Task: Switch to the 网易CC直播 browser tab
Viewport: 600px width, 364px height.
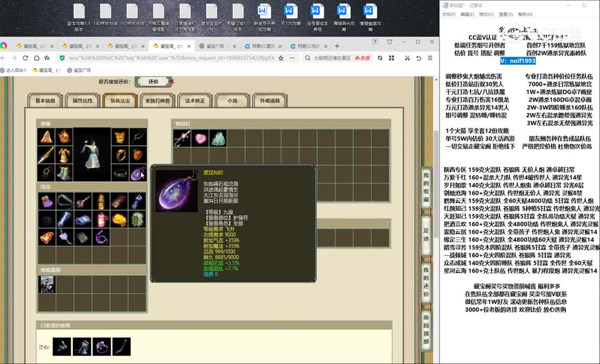Action: [263, 46]
